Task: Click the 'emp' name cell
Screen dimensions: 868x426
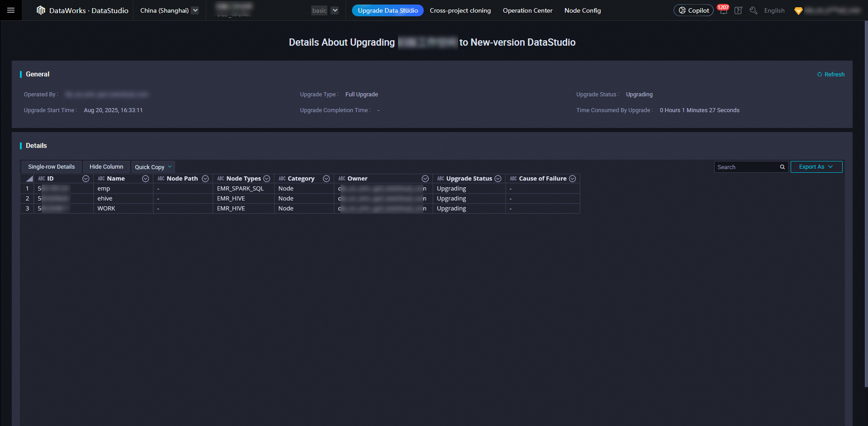Action: pyautogui.click(x=123, y=189)
